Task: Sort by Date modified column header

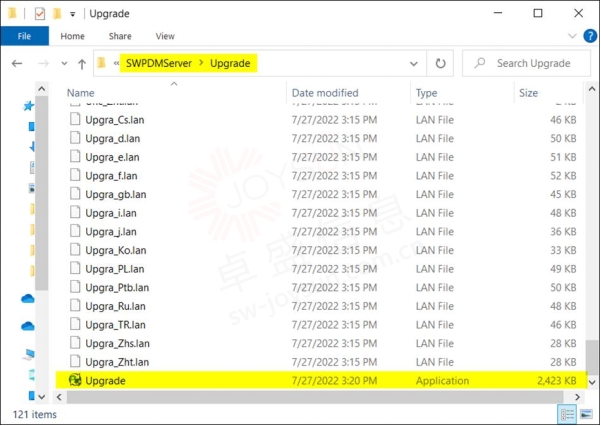Action: 325,93
